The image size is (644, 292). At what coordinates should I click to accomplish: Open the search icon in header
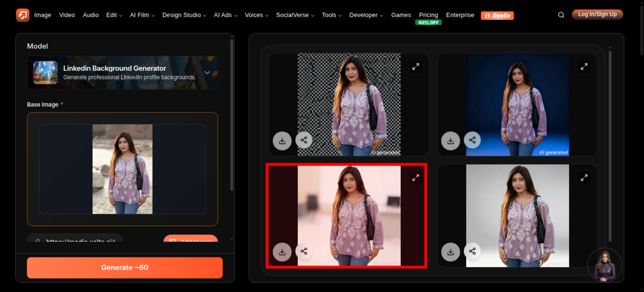[x=561, y=15]
